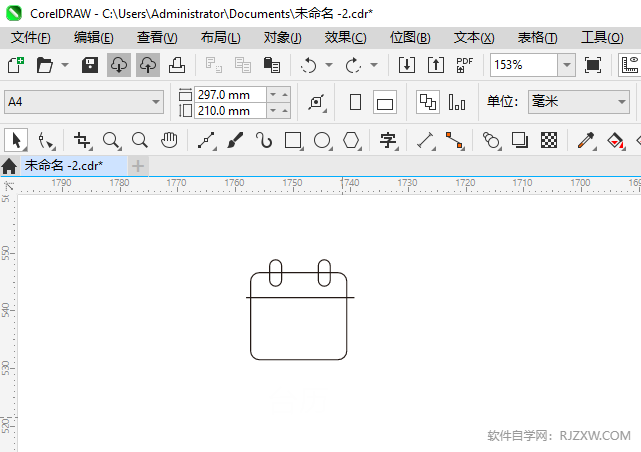Switch to portrait orientation
The height and width of the screenshot is (452, 641).
pos(356,102)
